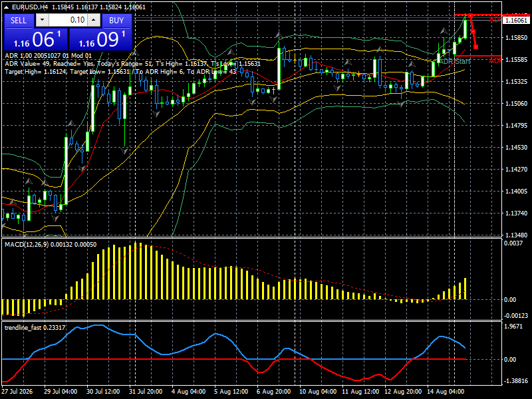Click price axis level 1.15060
The width and height of the screenshot is (532, 399).
[517, 104]
